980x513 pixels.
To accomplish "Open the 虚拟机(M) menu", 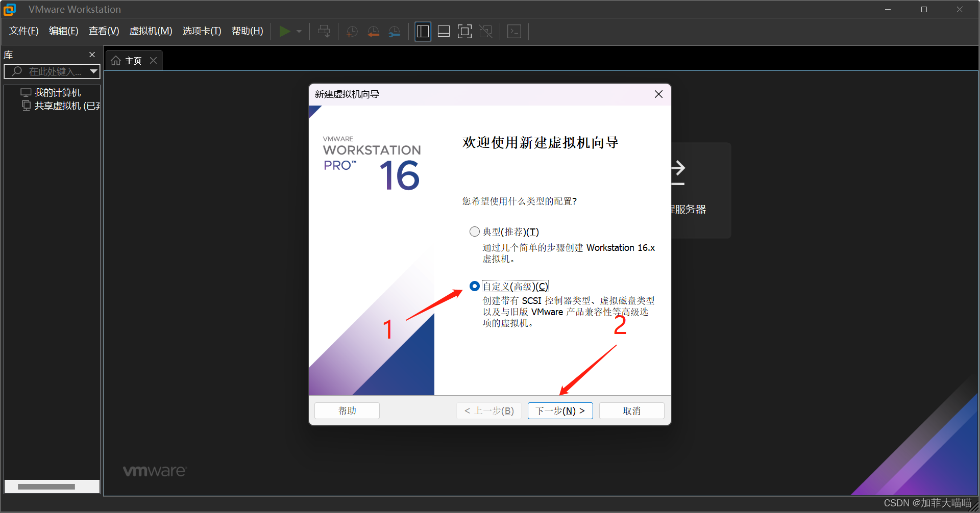I will pyautogui.click(x=151, y=31).
